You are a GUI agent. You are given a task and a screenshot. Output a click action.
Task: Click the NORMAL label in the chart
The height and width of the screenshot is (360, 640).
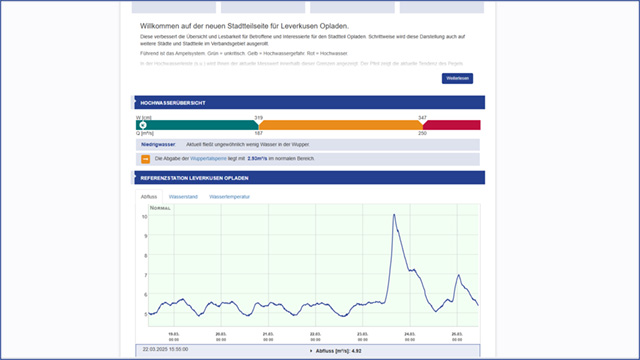click(160, 208)
